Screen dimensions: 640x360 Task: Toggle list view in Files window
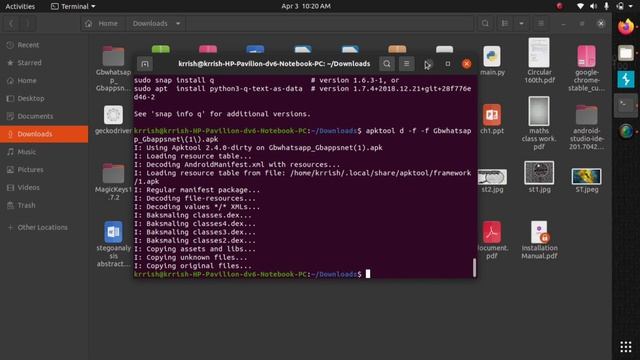click(x=505, y=24)
